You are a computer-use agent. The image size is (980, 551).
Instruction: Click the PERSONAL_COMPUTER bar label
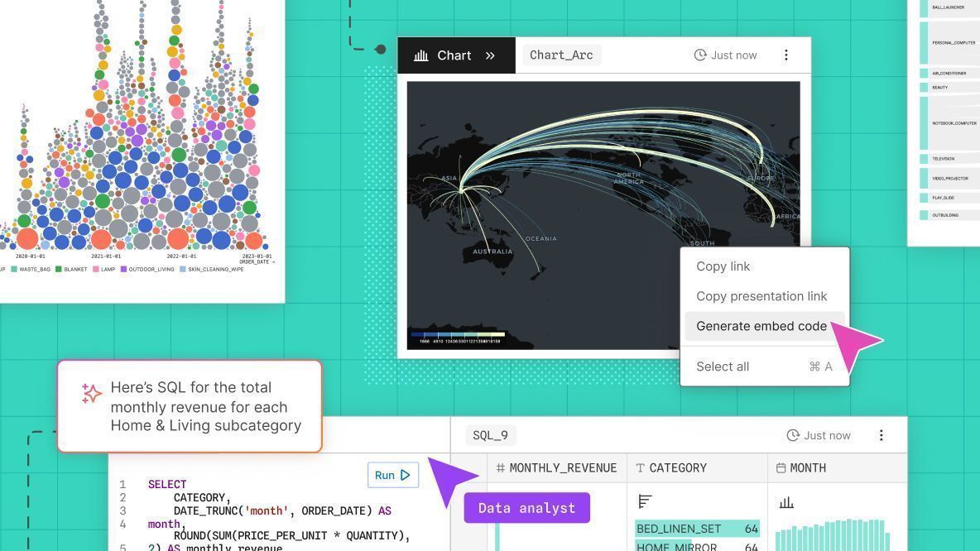[x=954, y=43]
